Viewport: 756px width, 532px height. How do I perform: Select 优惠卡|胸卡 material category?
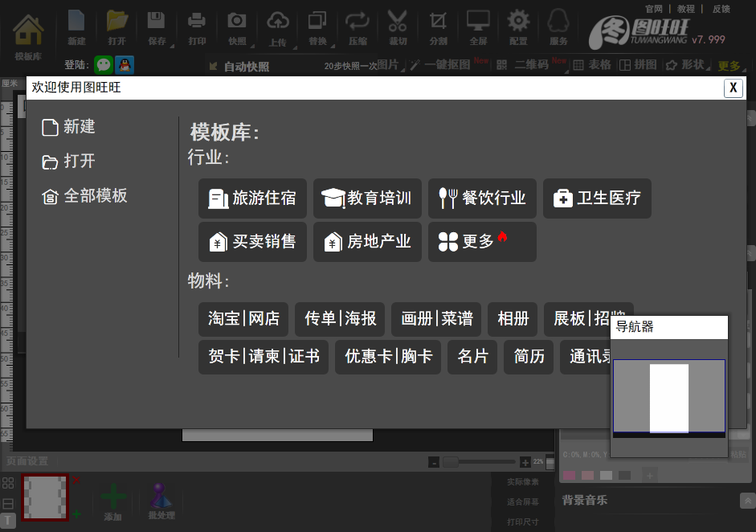tap(388, 357)
